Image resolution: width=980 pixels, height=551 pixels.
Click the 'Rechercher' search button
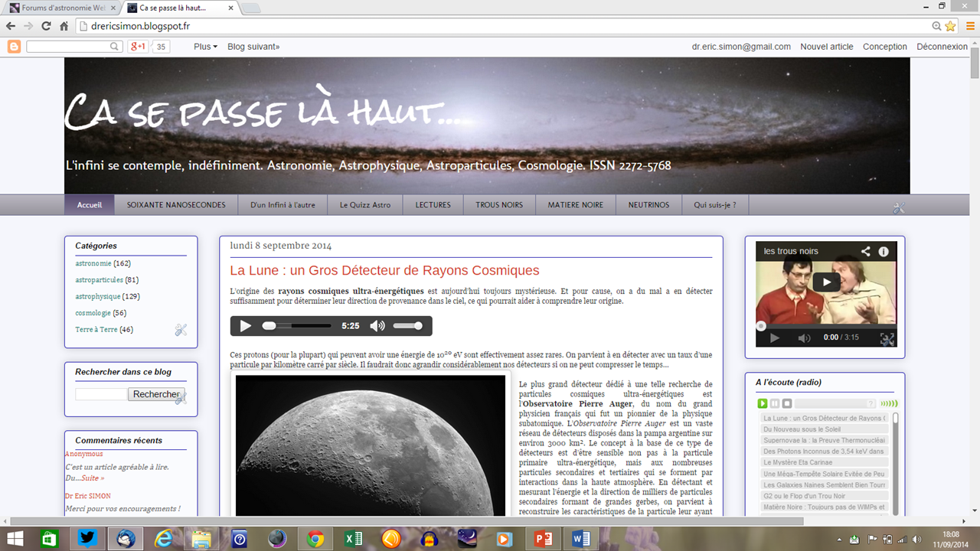(156, 394)
